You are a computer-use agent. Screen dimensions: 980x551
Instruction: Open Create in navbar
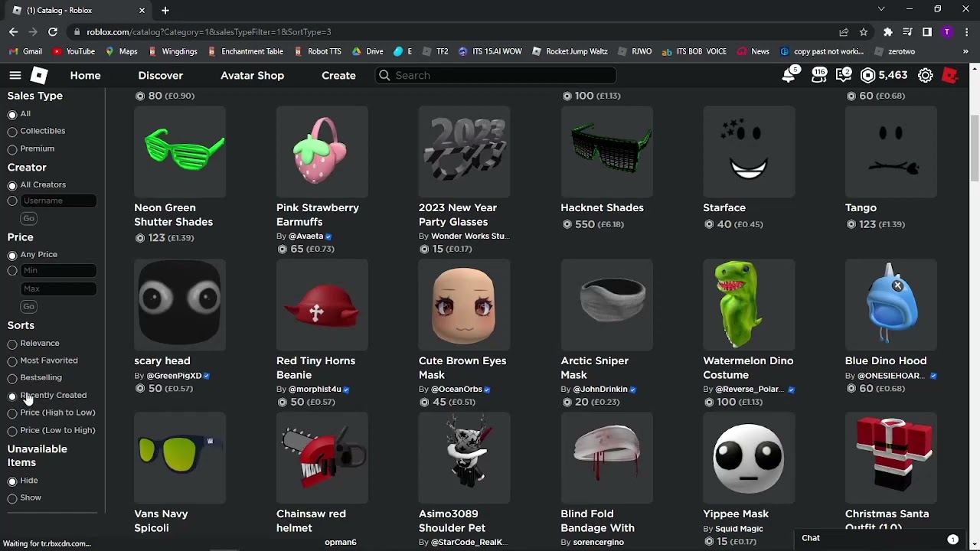(x=338, y=75)
